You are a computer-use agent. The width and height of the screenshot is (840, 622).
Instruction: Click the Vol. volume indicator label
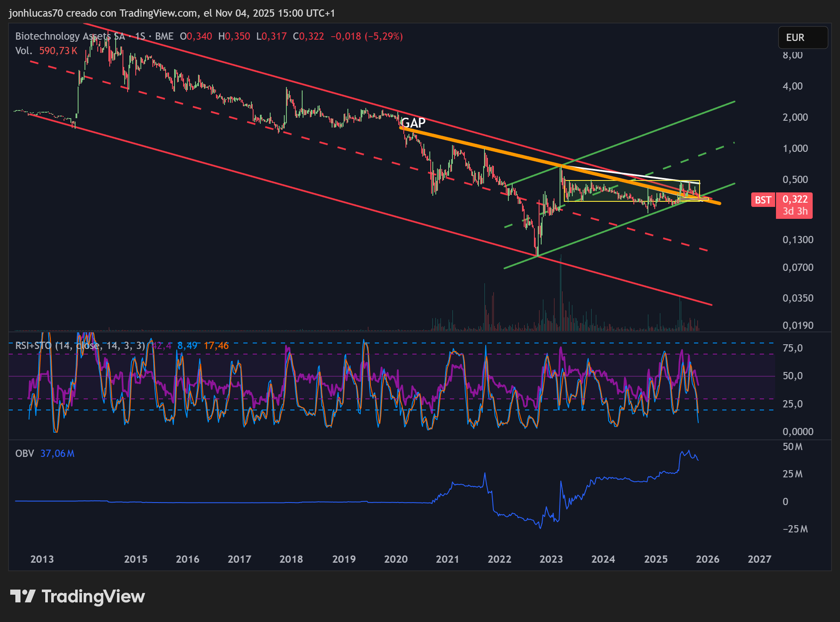click(x=24, y=51)
